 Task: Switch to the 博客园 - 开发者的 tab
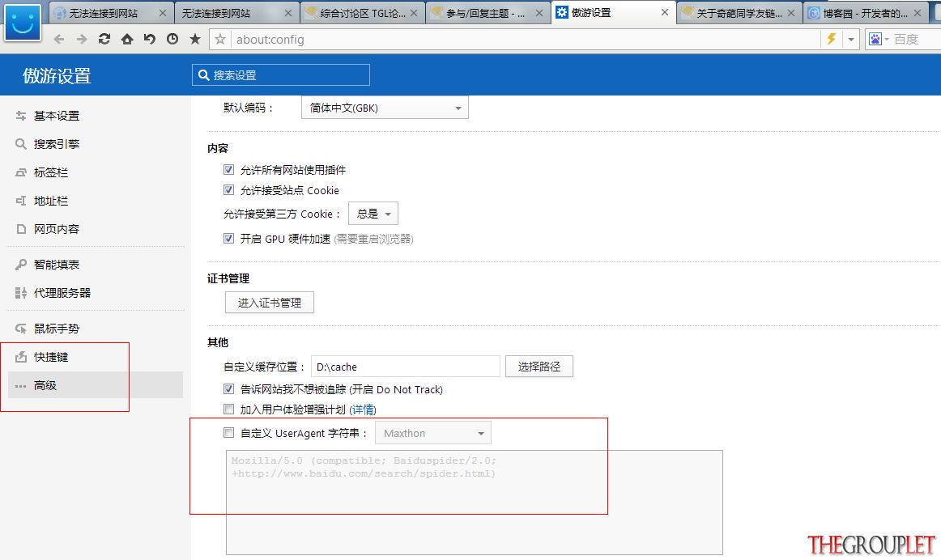[x=866, y=13]
